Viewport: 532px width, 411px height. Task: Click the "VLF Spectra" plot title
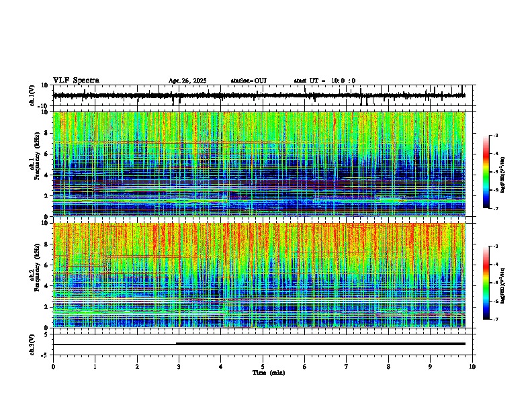point(76,81)
